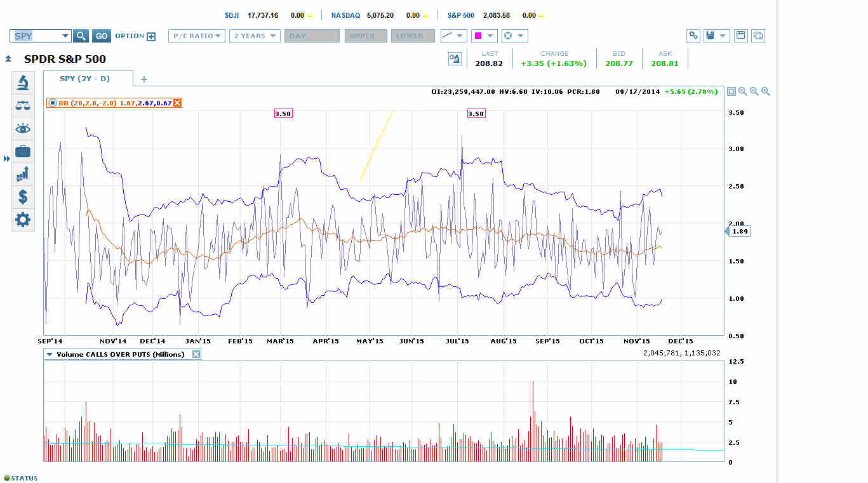The width and height of the screenshot is (868, 483).
Task: Open the rising bars chart tool
Action: point(23,174)
